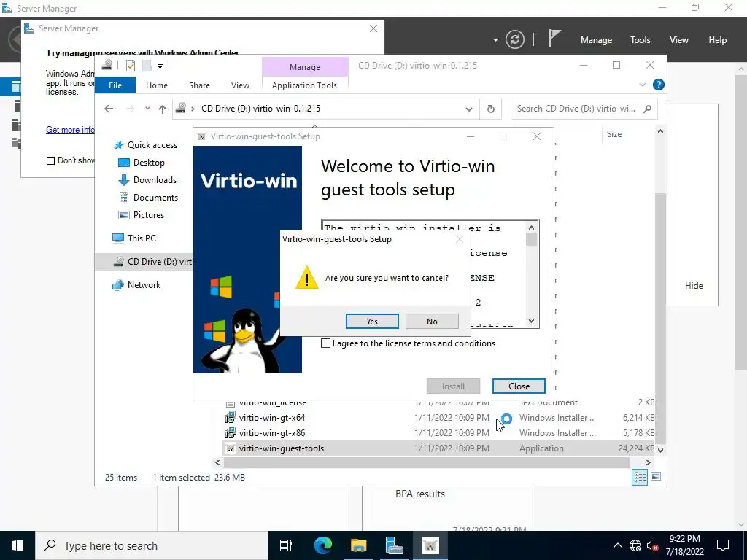Select virtio-win-gt-x86 installer file
The height and width of the screenshot is (560, 747).
[438, 433]
